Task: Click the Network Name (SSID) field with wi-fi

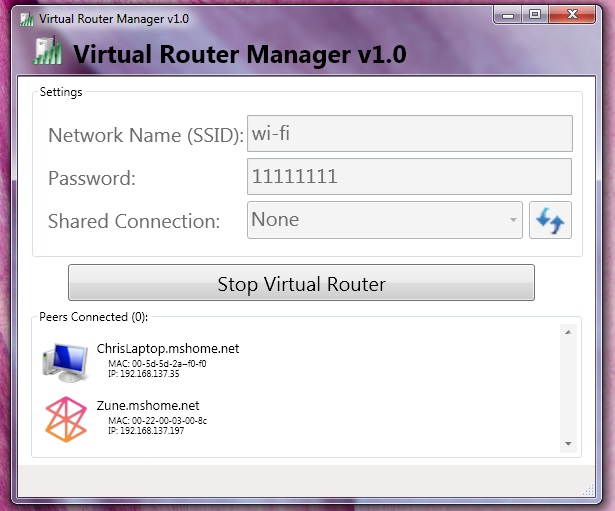Action: (x=409, y=133)
